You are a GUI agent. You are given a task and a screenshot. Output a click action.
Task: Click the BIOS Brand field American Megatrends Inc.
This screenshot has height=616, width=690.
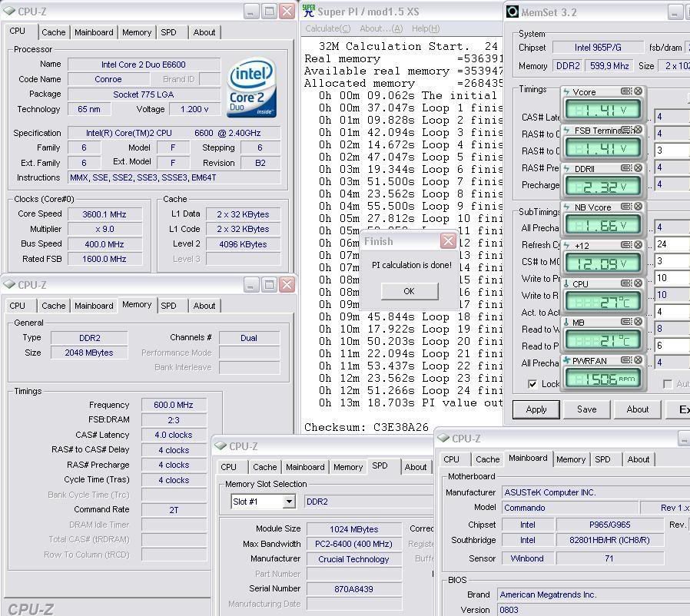[593, 595]
